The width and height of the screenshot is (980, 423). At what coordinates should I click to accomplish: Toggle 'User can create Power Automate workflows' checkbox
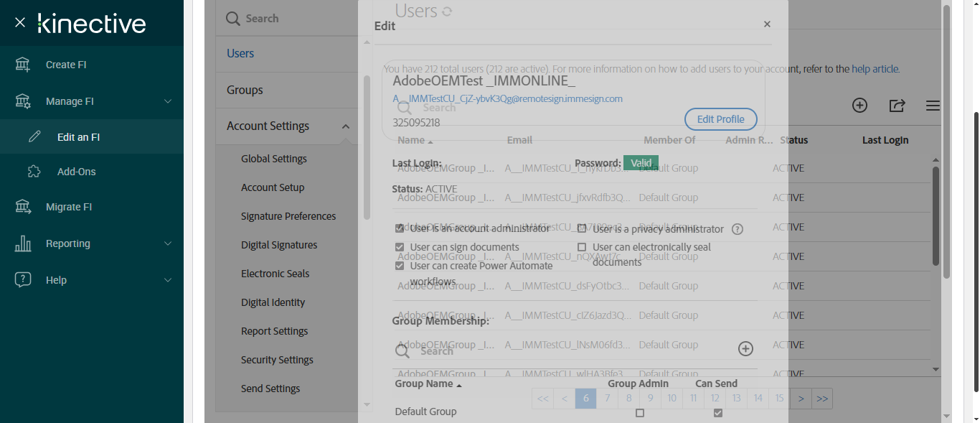coord(400,266)
